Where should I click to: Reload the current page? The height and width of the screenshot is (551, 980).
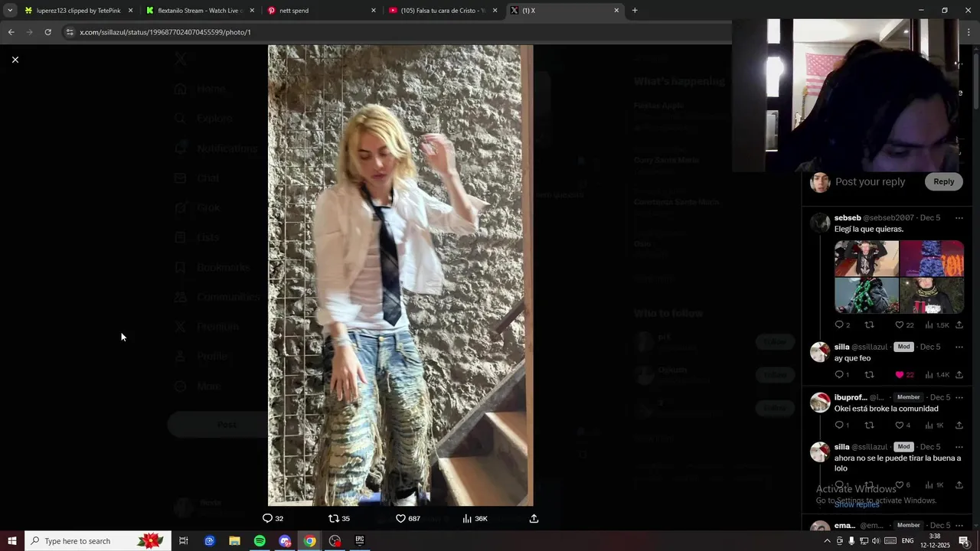(x=47, y=32)
